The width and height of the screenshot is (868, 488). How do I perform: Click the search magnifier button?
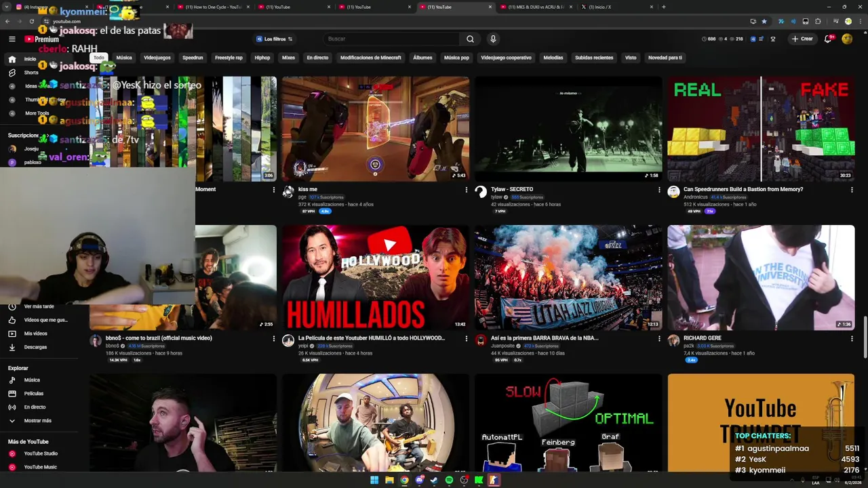pyautogui.click(x=470, y=39)
